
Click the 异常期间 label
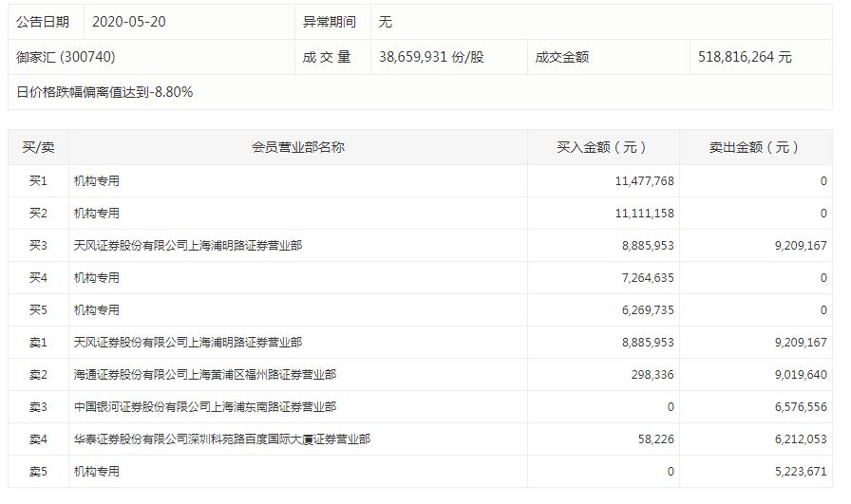point(330,21)
